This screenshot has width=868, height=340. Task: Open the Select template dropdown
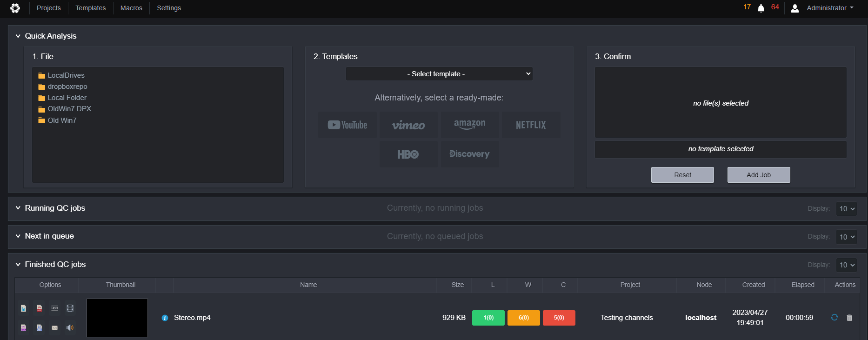pos(439,74)
